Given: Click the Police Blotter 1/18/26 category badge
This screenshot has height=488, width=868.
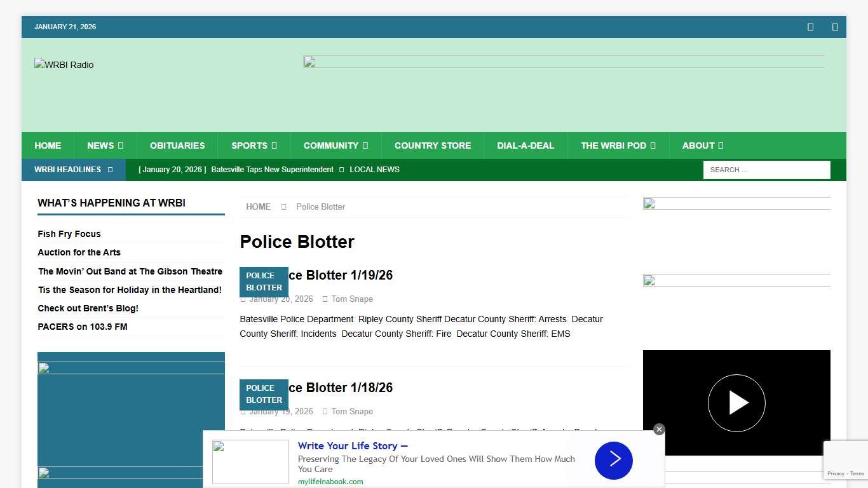Looking at the screenshot, I should [x=264, y=394].
